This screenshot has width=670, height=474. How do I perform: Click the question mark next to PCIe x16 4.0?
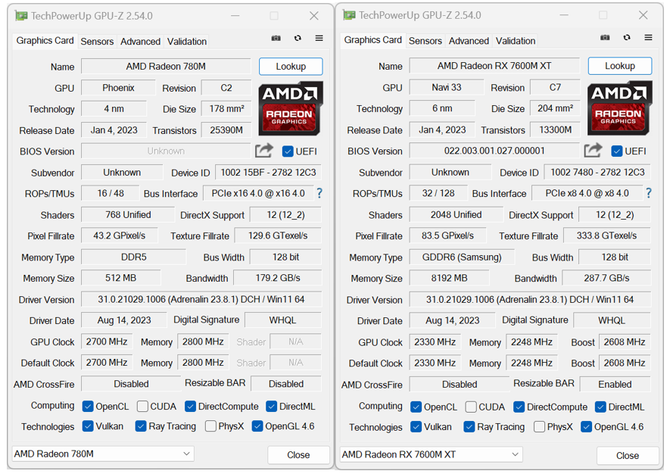(319, 194)
